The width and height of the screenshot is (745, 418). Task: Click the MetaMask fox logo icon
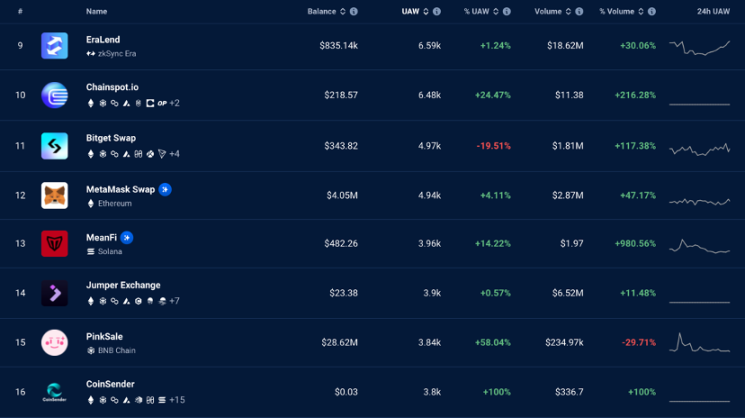click(x=54, y=195)
